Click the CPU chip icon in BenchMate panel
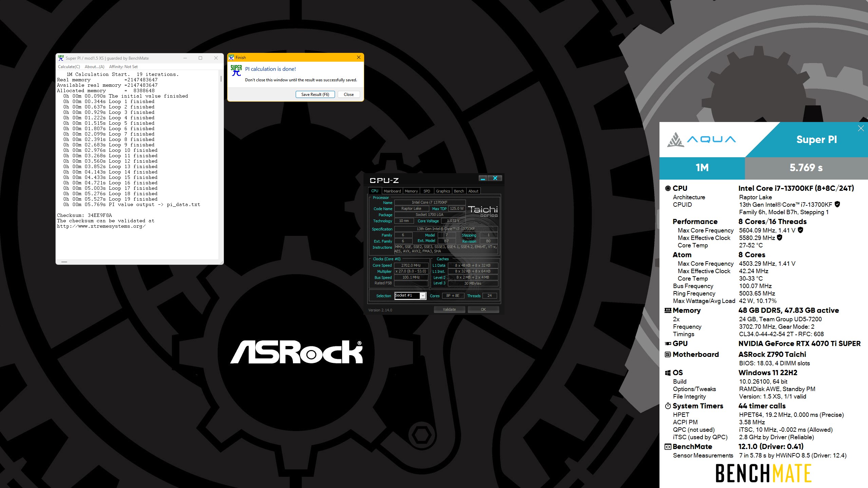This screenshot has width=868, height=488. point(668,188)
